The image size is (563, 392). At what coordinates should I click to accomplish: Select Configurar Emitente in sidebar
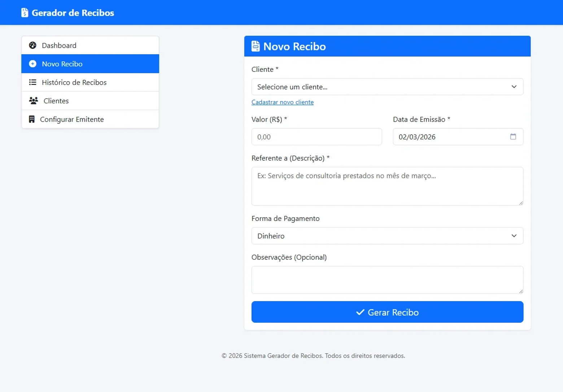click(x=90, y=119)
